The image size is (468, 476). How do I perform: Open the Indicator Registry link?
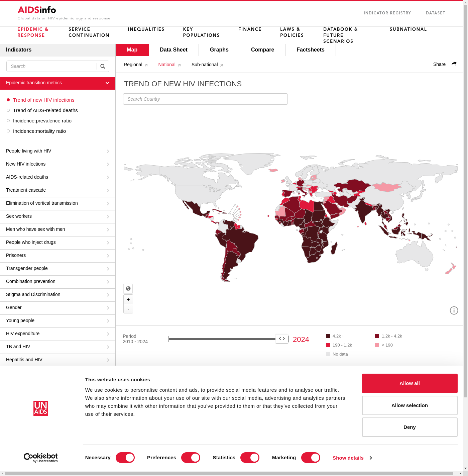pos(387,13)
